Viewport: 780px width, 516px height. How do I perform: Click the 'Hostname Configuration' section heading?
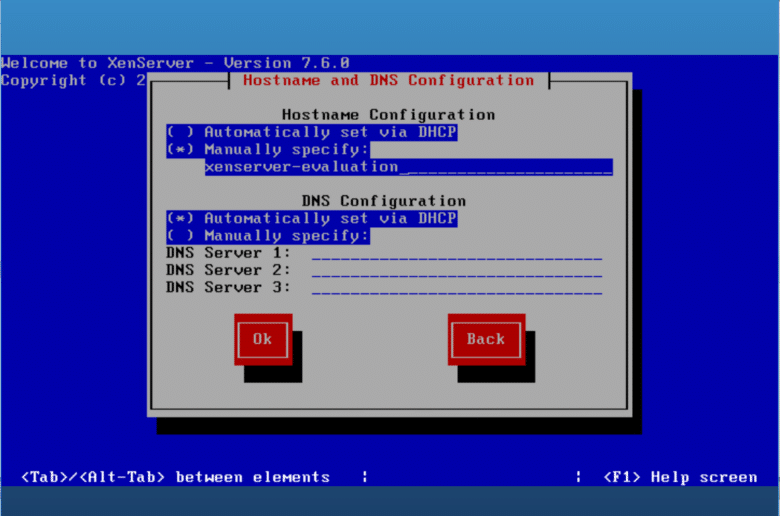pyautogui.click(x=389, y=115)
